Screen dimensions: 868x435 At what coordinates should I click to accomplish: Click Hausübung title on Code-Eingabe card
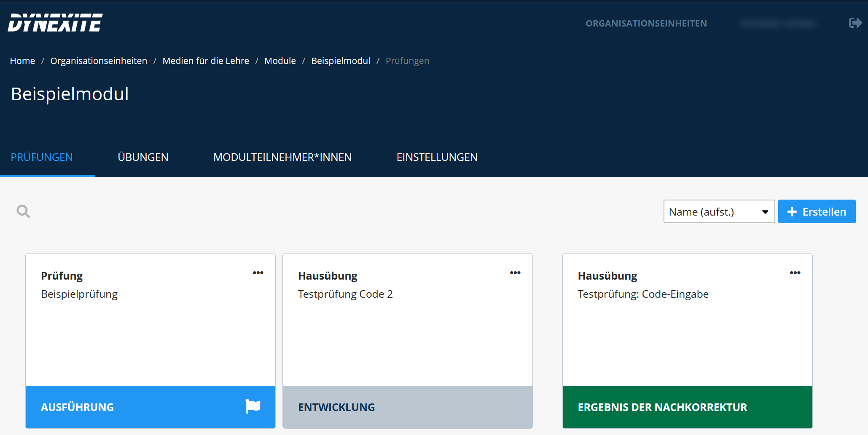pyautogui.click(x=607, y=276)
